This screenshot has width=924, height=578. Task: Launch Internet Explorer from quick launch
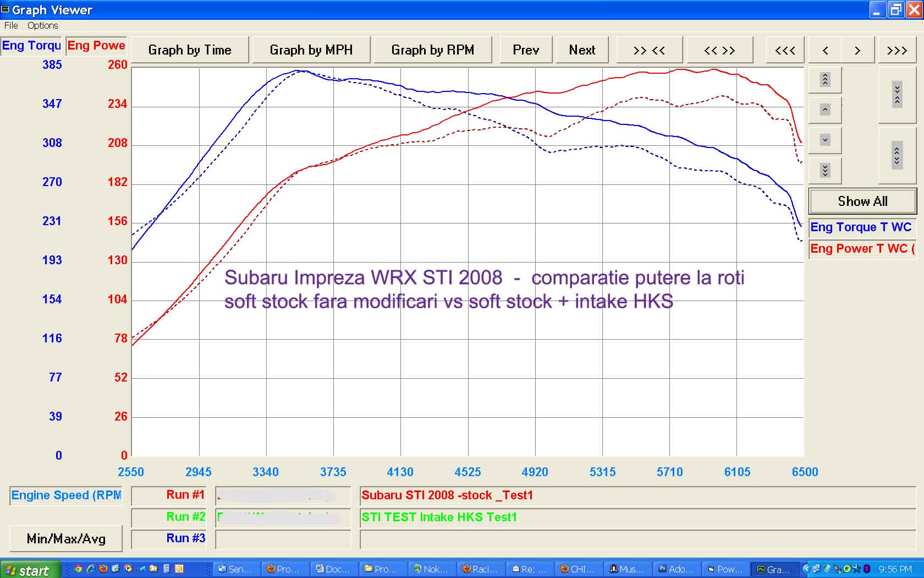coord(90,569)
